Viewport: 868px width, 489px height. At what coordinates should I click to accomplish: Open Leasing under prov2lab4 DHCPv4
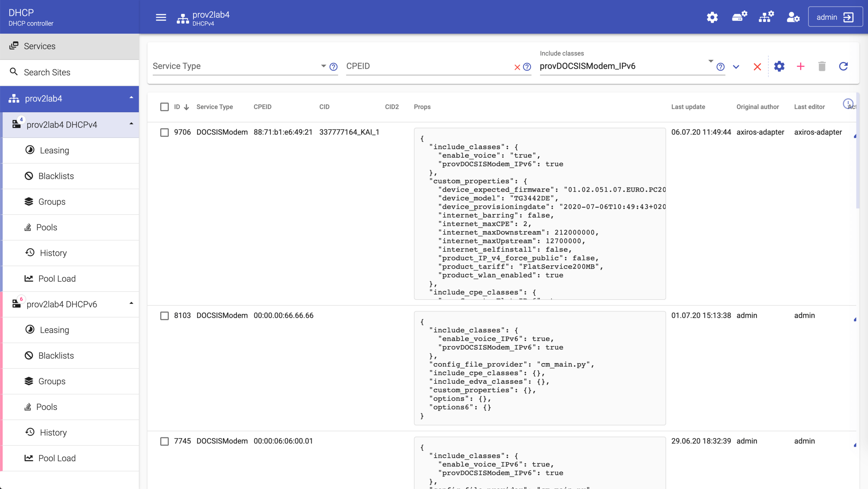pyautogui.click(x=54, y=150)
